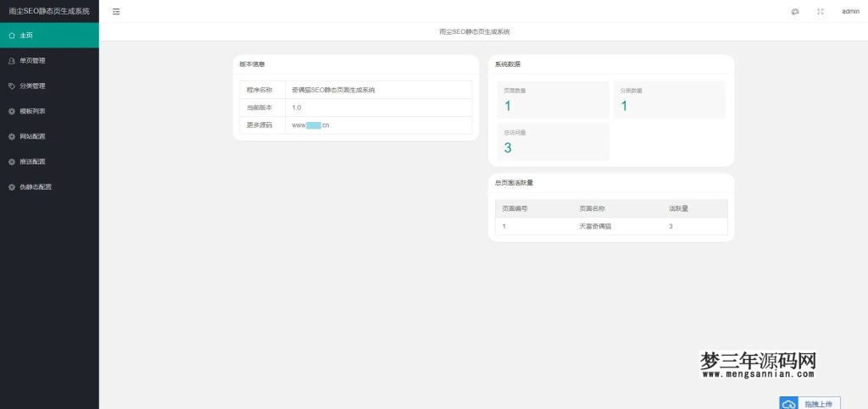Select the 程序名称 table cell

pos(263,90)
